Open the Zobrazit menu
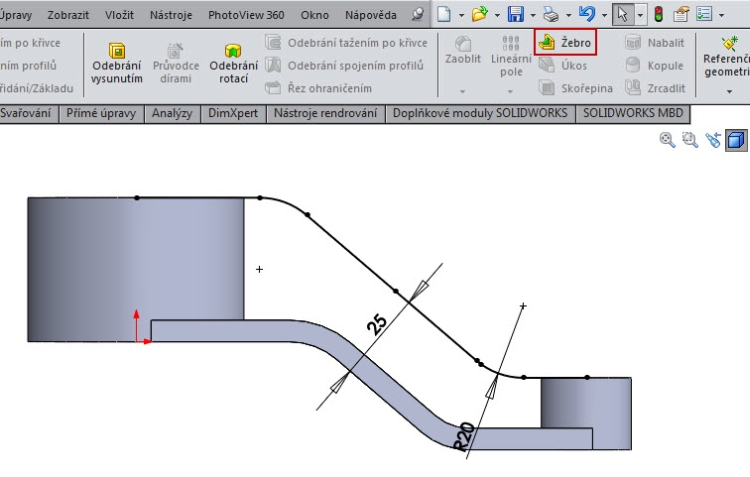This screenshot has width=750, height=477. tap(68, 15)
